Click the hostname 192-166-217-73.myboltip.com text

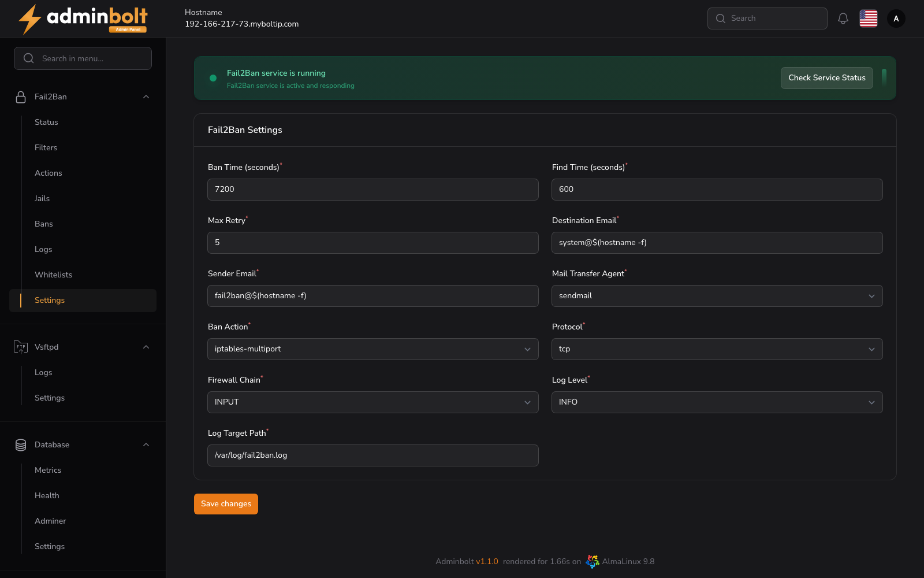click(242, 24)
